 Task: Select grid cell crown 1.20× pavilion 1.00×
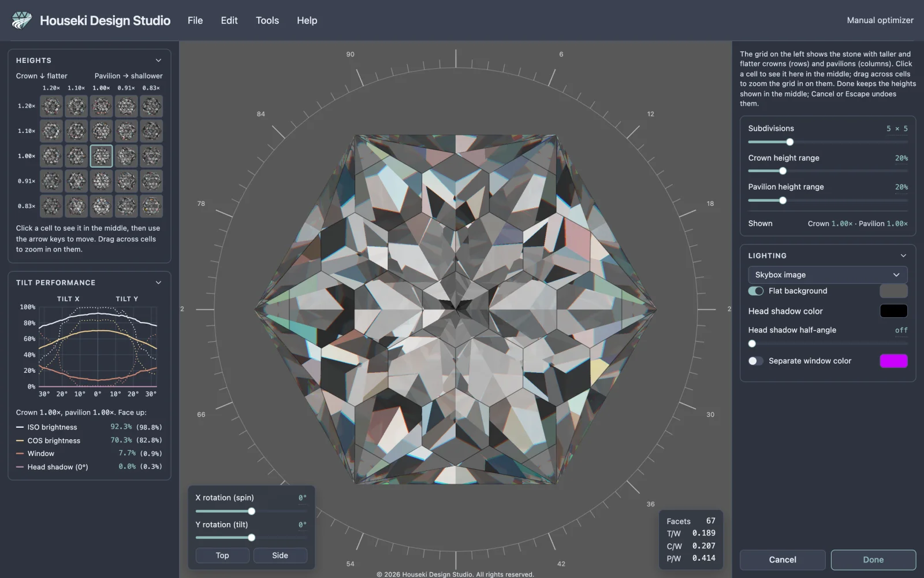pyautogui.click(x=102, y=106)
